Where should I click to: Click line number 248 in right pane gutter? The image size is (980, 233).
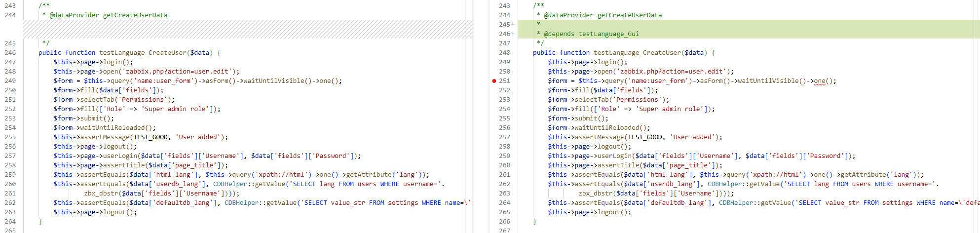pyautogui.click(x=504, y=53)
